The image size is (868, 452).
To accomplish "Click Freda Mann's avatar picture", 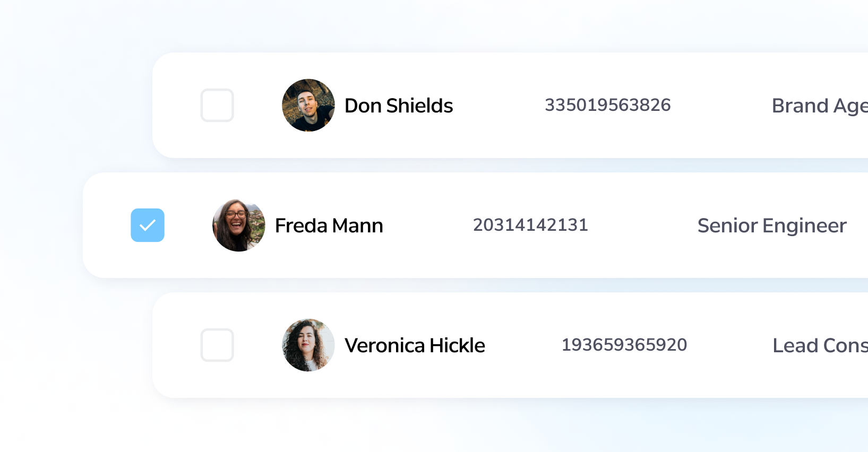I will [239, 225].
